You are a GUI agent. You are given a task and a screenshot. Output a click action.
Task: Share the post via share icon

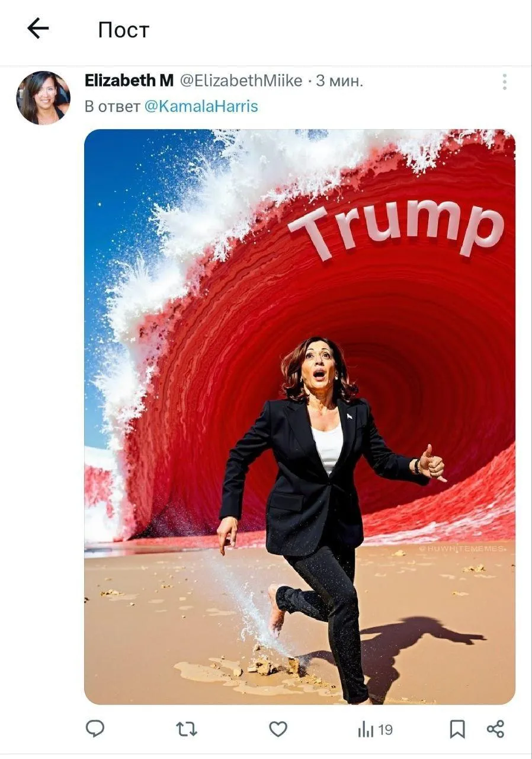(495, 729)
